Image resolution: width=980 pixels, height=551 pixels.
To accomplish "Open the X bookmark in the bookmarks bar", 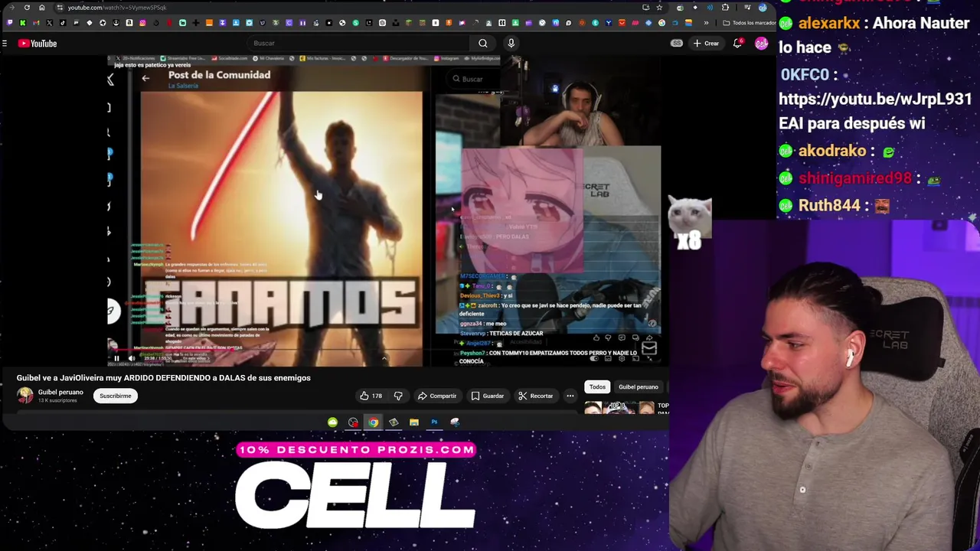I will click(x=50, y=23).
